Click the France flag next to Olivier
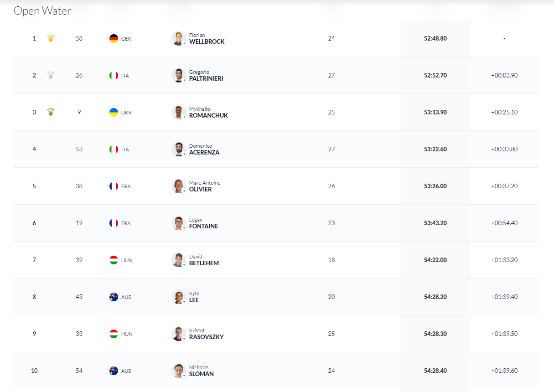This screenshot has height=392, width=554. click(114, 186)
